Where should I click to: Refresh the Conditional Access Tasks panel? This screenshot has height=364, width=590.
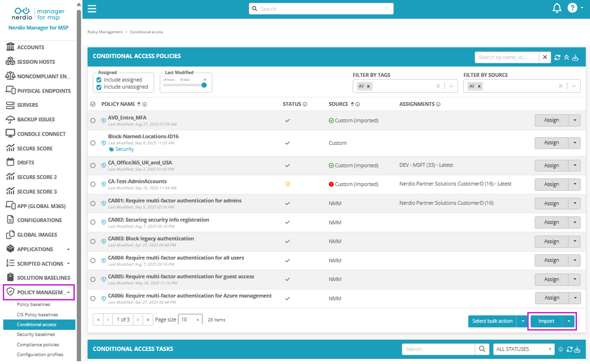pyautogui.click(x=569, y=349)
